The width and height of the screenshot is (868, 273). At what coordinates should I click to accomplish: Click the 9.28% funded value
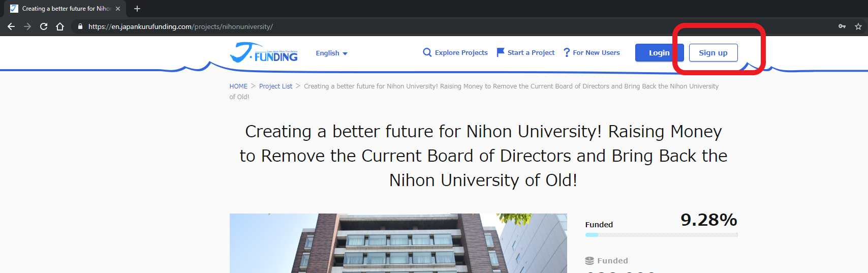point(709,220)
